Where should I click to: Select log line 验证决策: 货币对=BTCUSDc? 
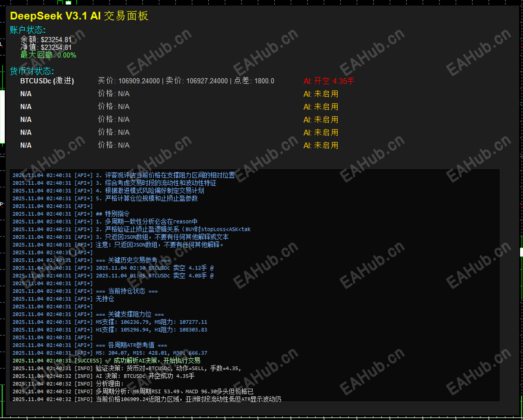pyautogui.click(x=126, y=368)
